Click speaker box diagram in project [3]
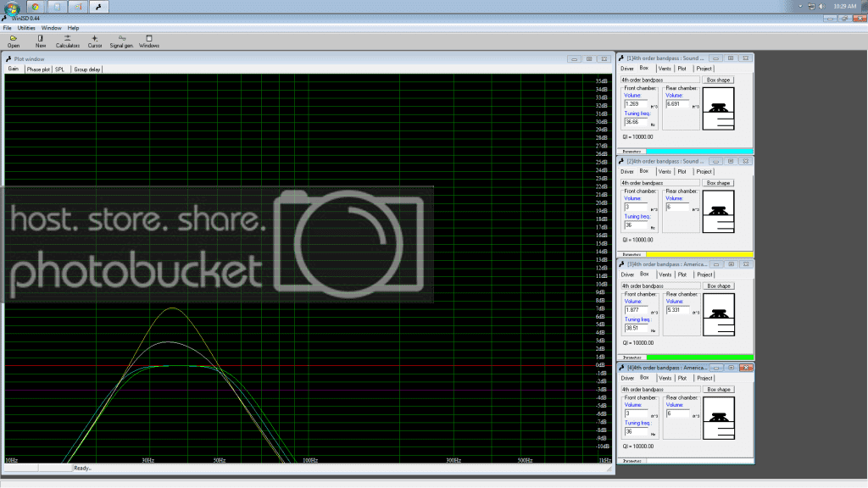Viewport: 868px width, 488px height. 719,314
